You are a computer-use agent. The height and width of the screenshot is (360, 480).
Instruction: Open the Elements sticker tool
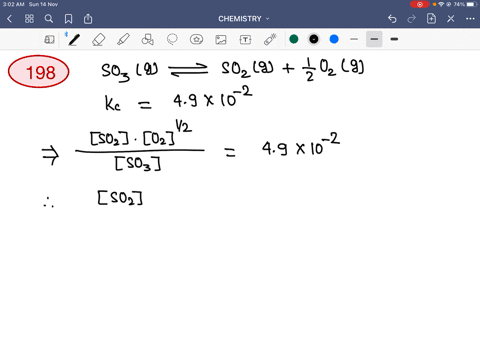pyautogui.click(x=196, y=40)
